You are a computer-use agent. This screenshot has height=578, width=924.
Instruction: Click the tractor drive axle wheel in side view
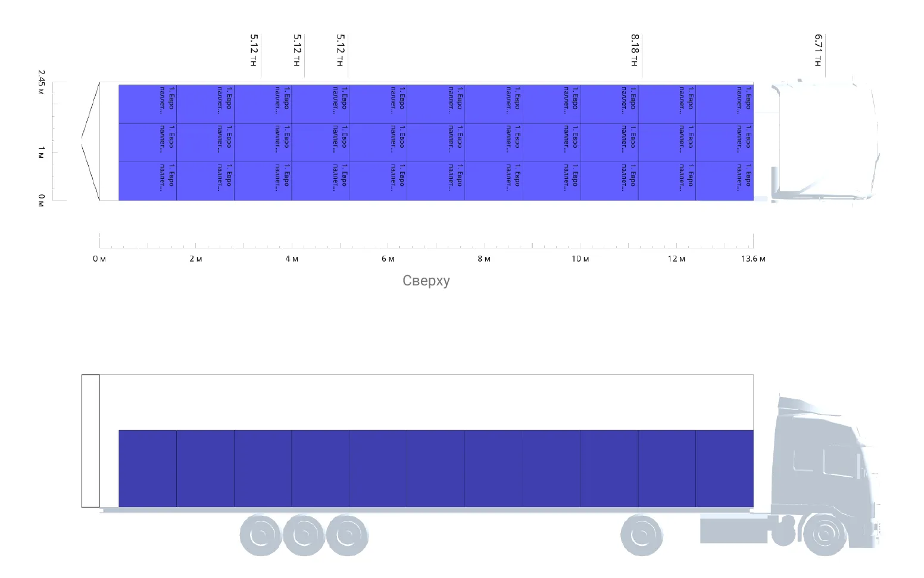pos(642,535)
